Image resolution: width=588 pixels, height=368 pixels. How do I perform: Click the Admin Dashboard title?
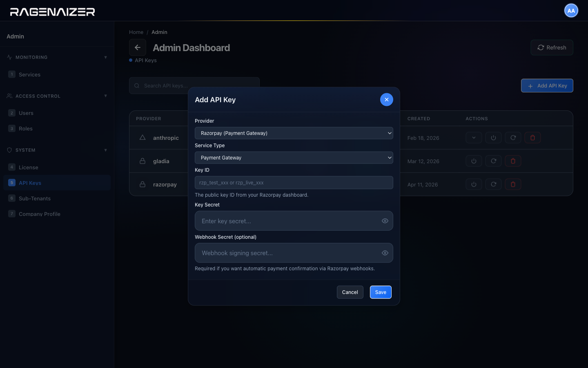coord(191,48)
